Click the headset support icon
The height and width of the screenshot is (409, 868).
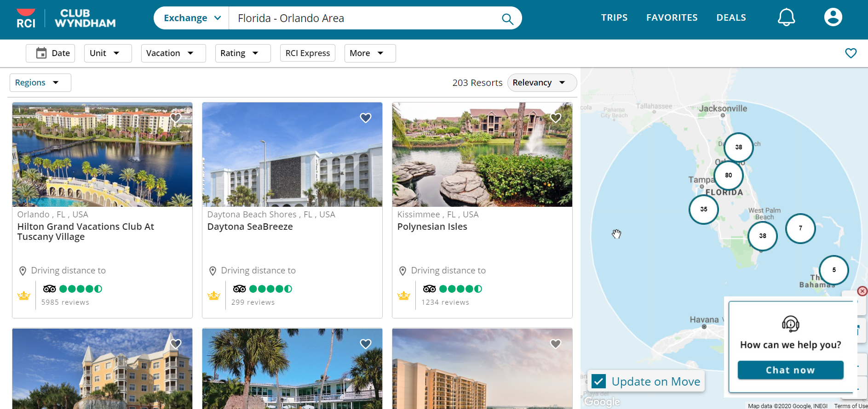click(791, 324)
